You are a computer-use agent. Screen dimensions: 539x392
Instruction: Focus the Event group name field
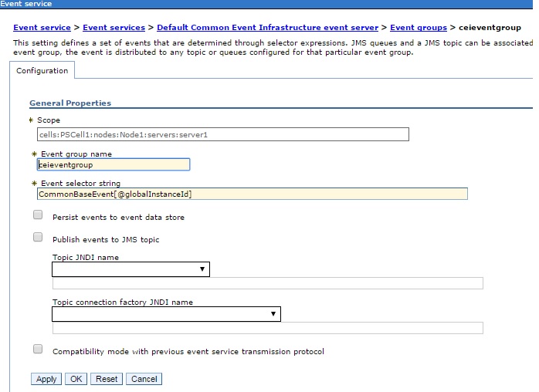pyautogui.click(x=114, y=164)
